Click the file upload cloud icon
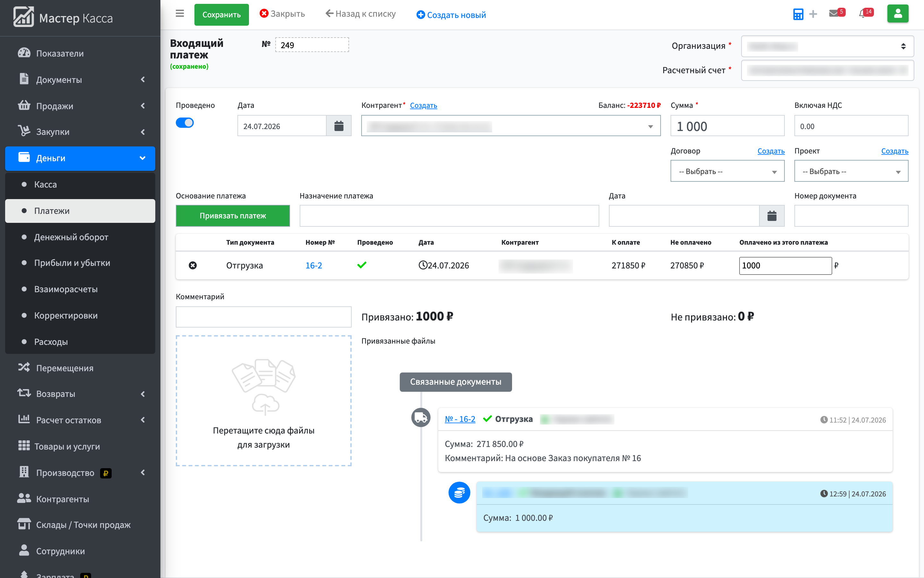 pyautogui.click(x=265, y=405)
